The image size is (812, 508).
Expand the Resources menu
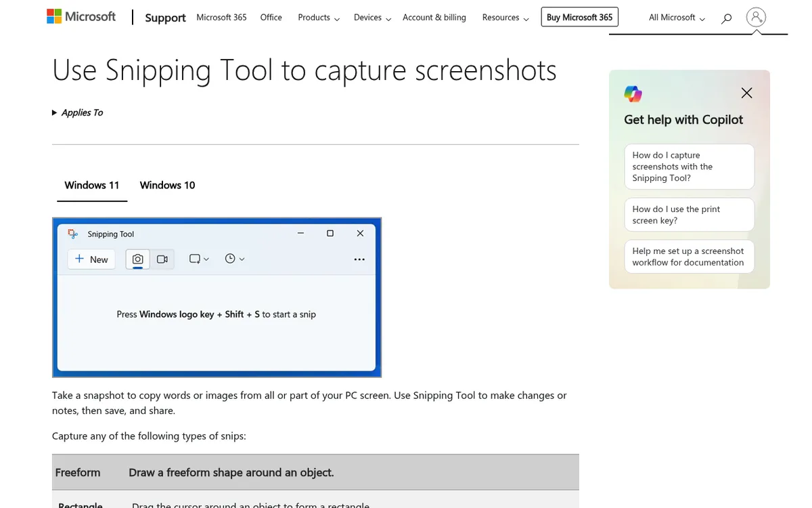[x=505, y=18]
